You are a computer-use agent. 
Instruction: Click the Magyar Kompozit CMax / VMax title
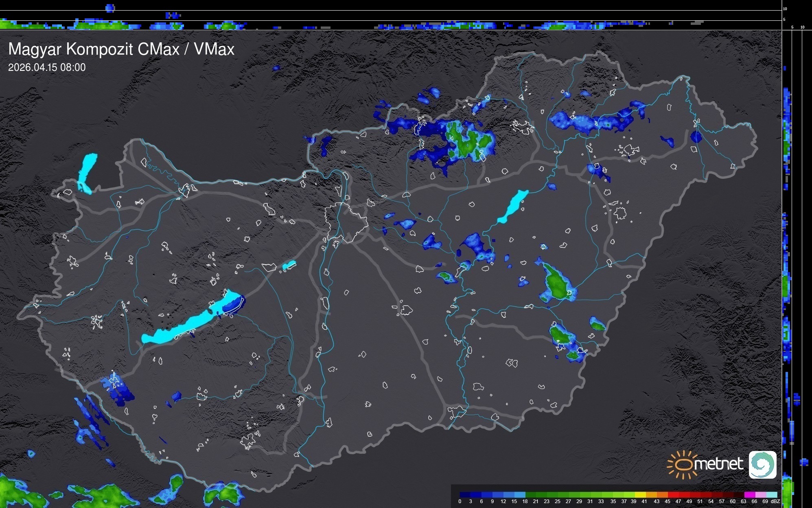tap(121, 49)
